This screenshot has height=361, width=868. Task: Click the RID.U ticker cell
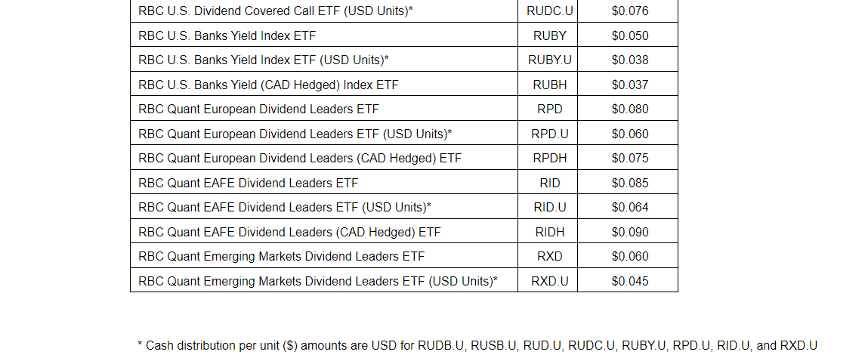pyautogui.click(x=549, y=208)
